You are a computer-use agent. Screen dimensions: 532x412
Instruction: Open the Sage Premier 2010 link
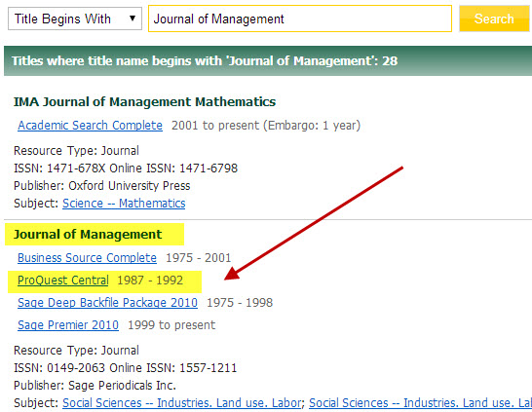pyautogui.click(x=68, y=325)
